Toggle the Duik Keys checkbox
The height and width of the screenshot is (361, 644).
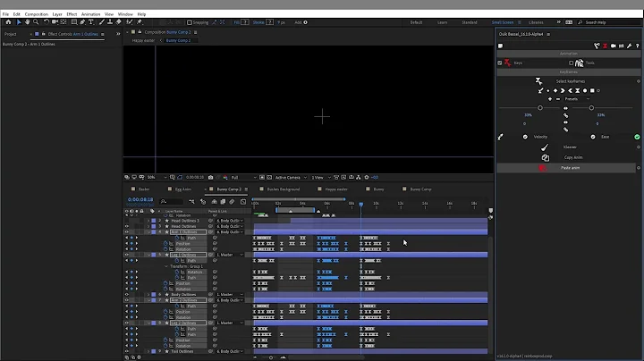[x=500, y=63]
